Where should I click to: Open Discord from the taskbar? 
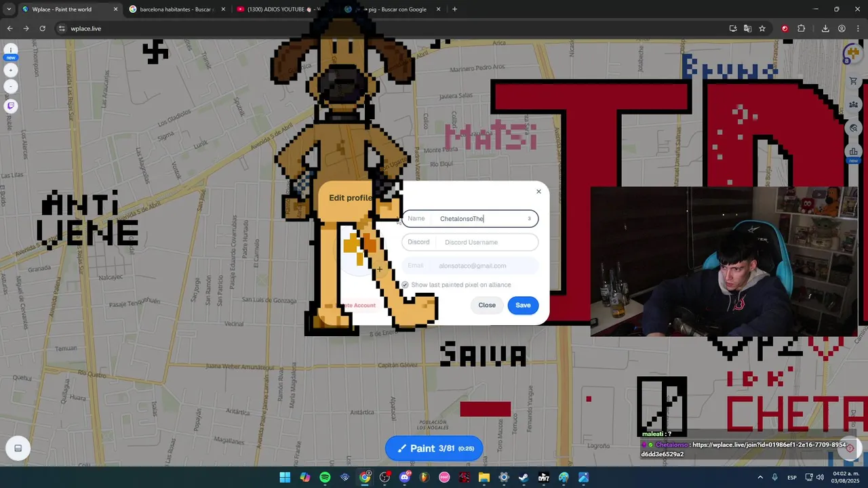tap(405, 477)
